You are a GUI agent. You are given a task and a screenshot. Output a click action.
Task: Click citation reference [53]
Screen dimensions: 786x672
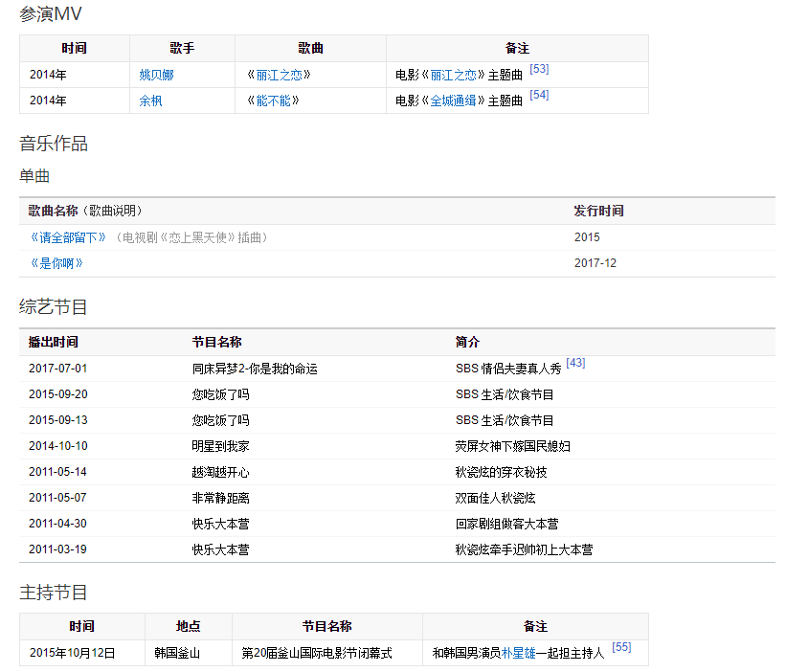(x=539, y=70)
